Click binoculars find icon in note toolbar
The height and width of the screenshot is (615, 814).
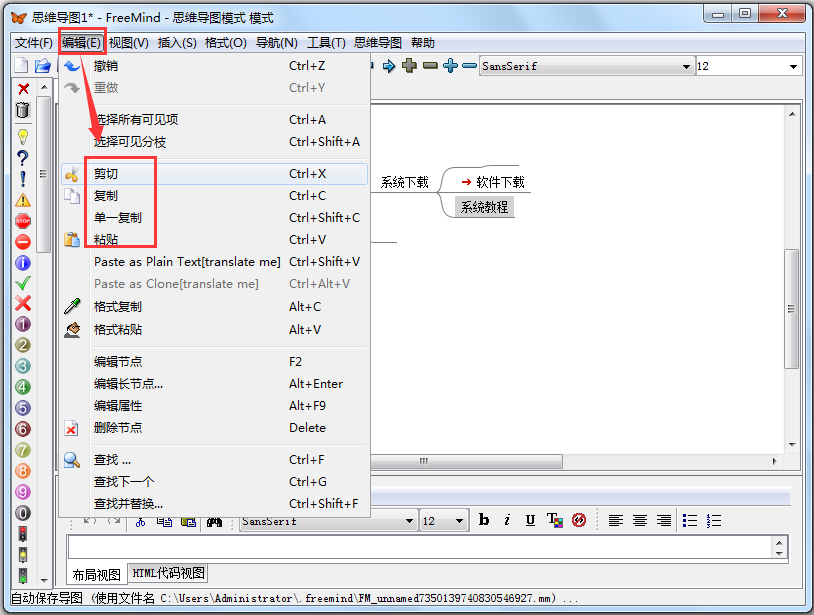tap(214, 522)
